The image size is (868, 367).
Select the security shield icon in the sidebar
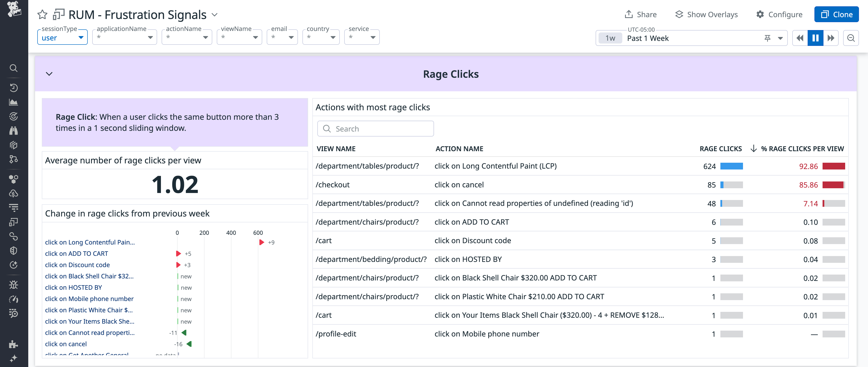(14, 250)
